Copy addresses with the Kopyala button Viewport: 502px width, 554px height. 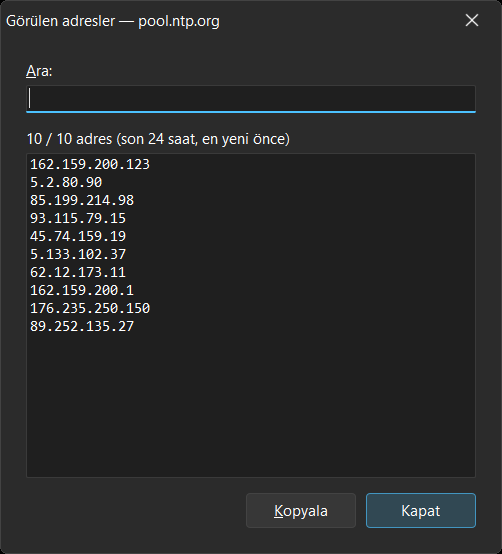[x=301, y=511]
